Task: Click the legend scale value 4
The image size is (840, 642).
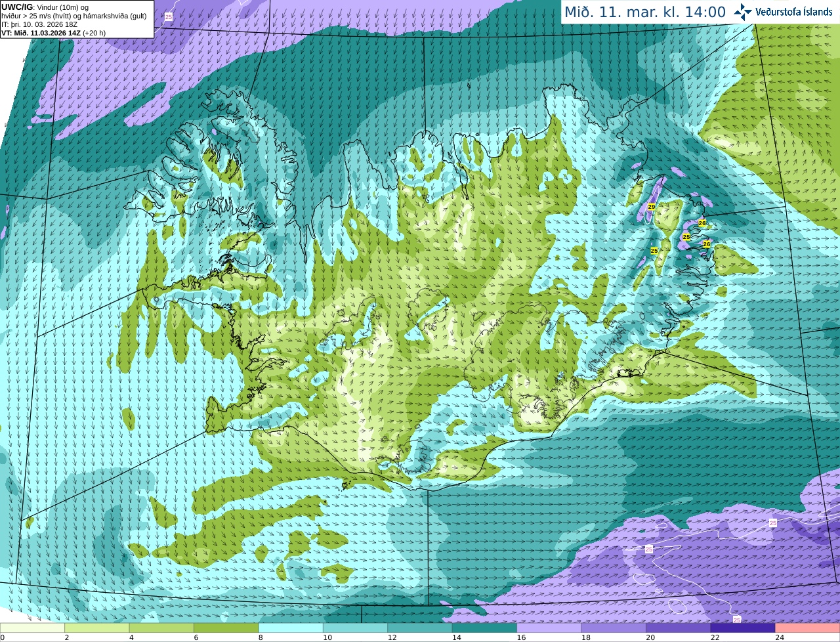Action: coord(131,637)
